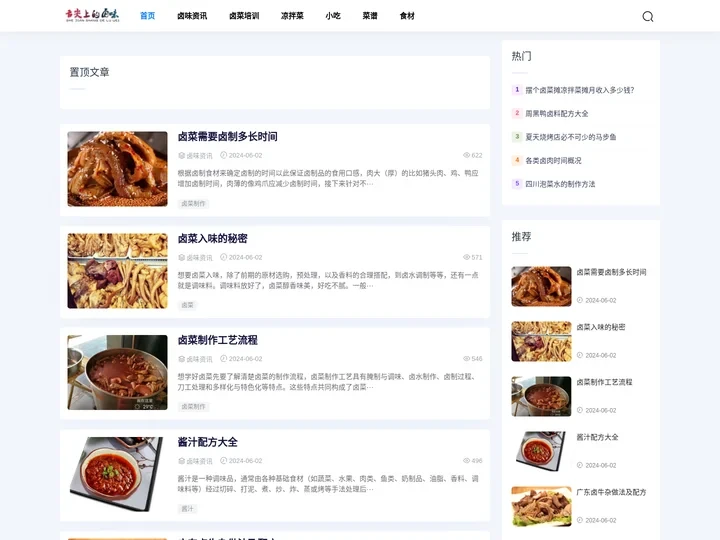This screenshot has height=540, width=720.
Task: Click rank badge 1 in 热门 list
Action: click(517, 90)
